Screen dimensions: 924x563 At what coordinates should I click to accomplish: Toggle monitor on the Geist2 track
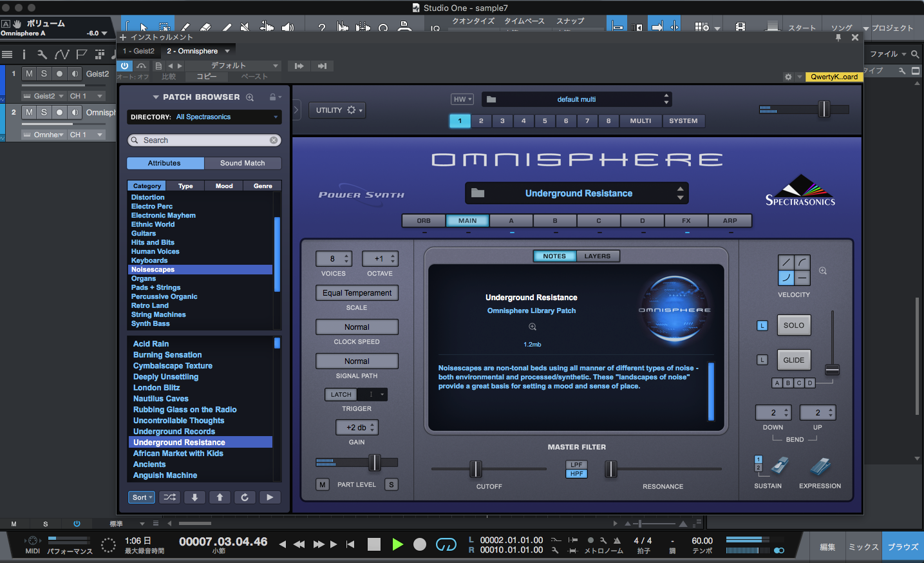pyautogui.click(x=75, y=74)
